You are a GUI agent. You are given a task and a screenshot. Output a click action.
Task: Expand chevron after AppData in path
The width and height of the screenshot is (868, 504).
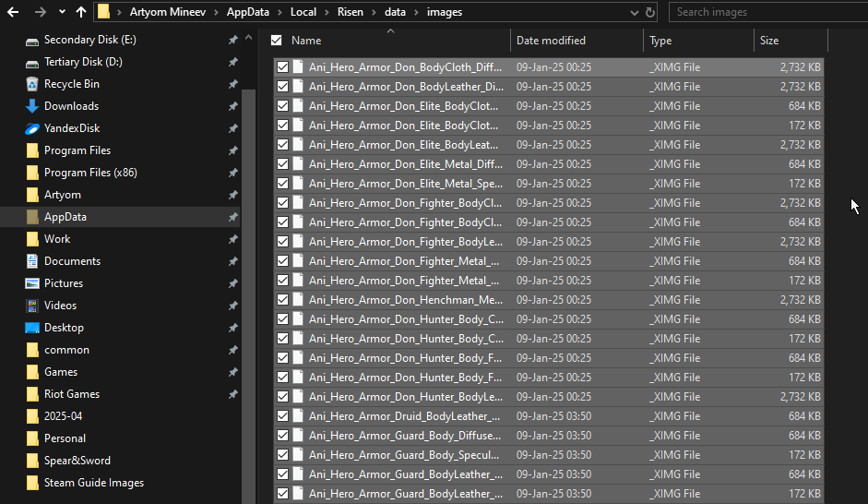click(x=279, y=12)
